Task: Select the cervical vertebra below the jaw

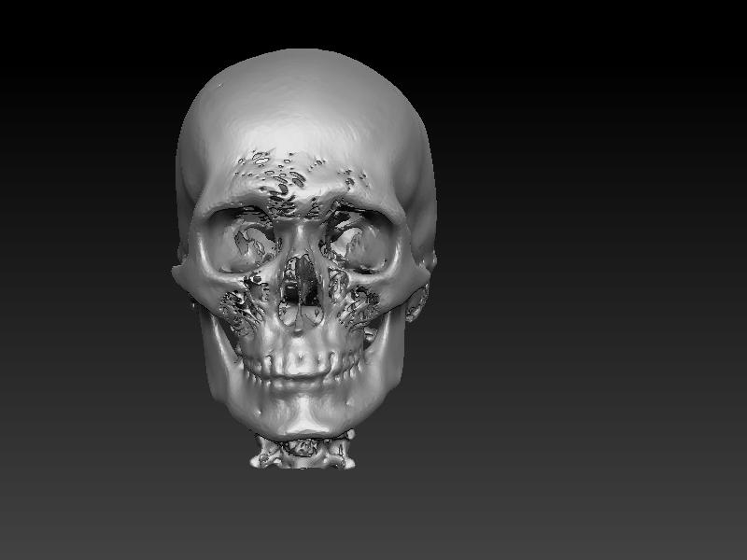Action: (303, 453)
